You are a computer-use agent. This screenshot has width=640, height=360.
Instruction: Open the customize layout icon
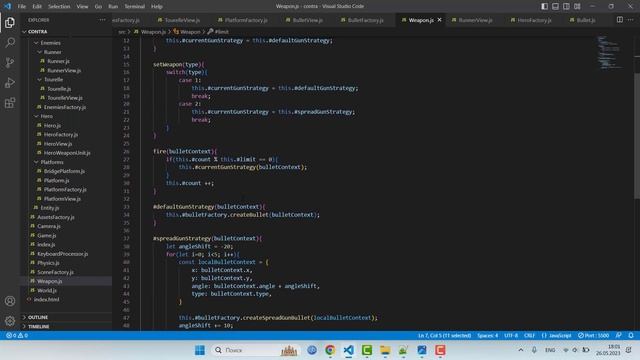pos(577,6)
